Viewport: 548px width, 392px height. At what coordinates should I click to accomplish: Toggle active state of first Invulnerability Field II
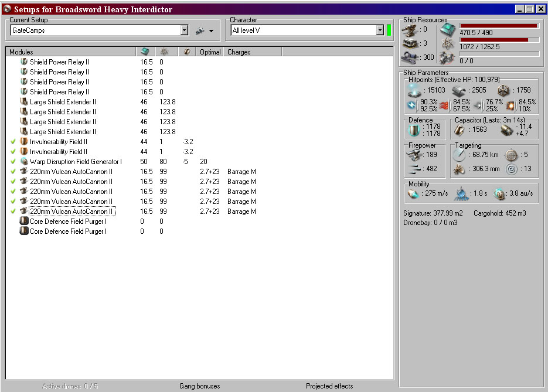[x=13, y=142]
